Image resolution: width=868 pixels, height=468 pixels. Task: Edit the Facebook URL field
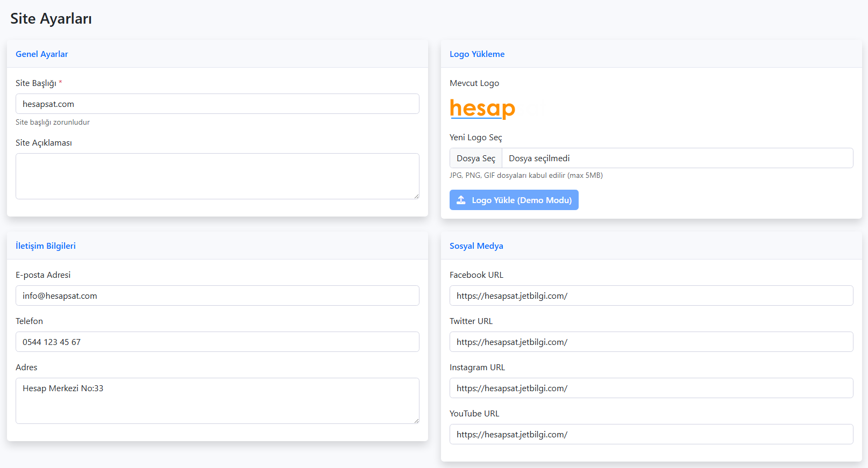click(651, 296)
